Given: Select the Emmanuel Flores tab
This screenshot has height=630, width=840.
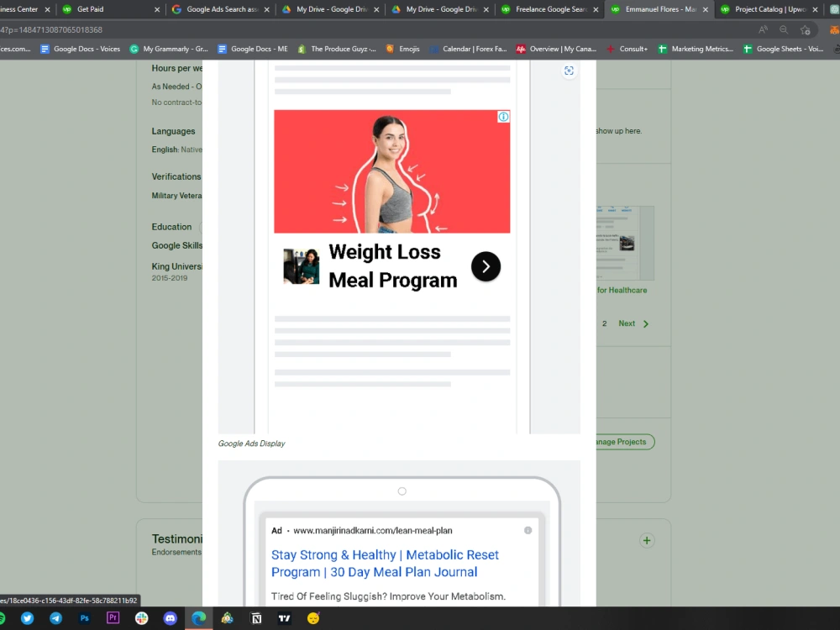Looking at the screenshot, I should [659, 9].
